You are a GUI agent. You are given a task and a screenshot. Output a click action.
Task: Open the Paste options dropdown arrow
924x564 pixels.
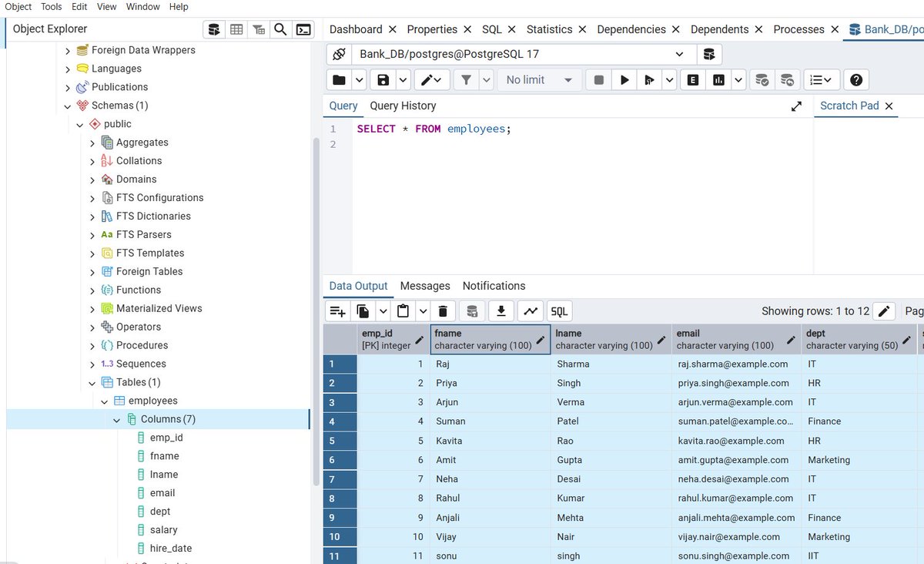(423, 311)
